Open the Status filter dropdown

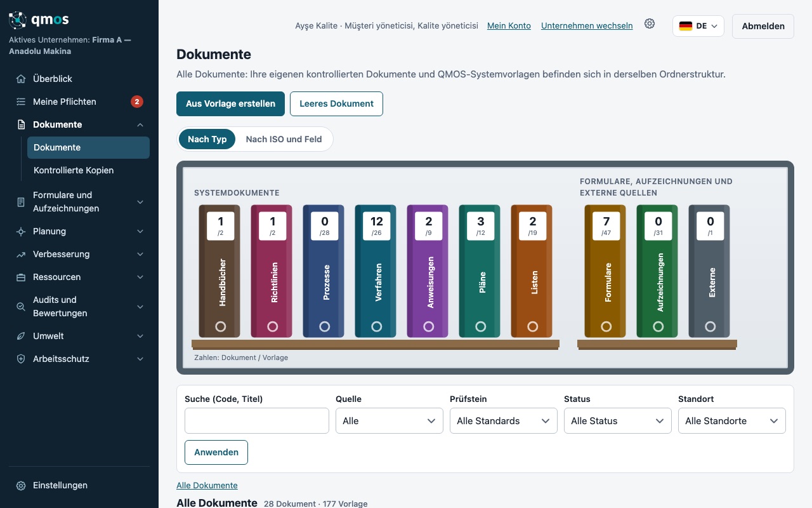[618, 421]
